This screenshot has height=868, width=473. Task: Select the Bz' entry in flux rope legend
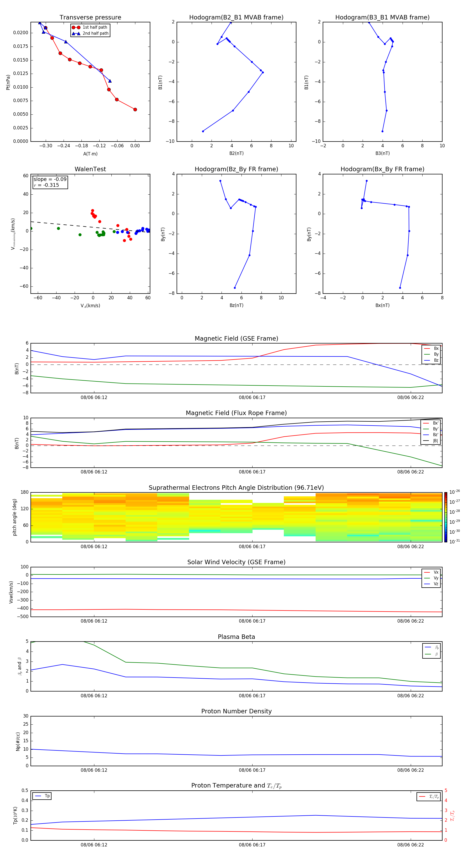click(x=431, y=435)
